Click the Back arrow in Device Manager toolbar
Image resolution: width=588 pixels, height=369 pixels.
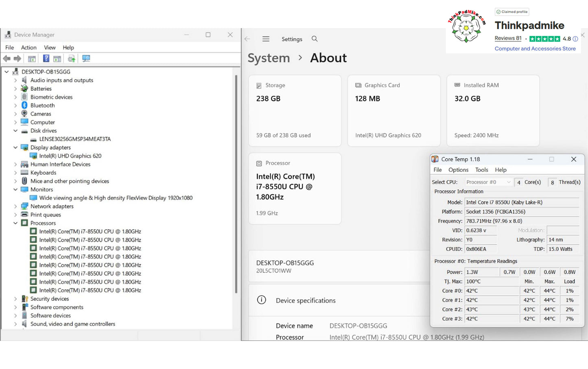click(7, 59)
